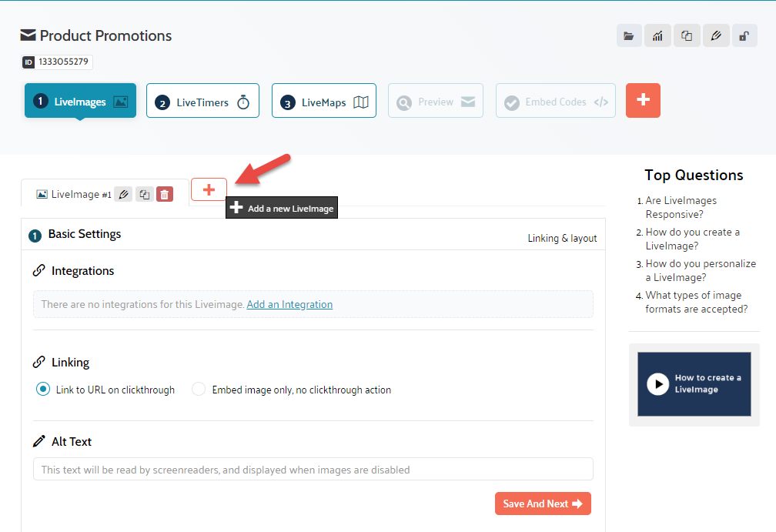The height and width of the screenshot is (532, 776).
Task: Open the campaign folder icon
Action: pos(629,35)
